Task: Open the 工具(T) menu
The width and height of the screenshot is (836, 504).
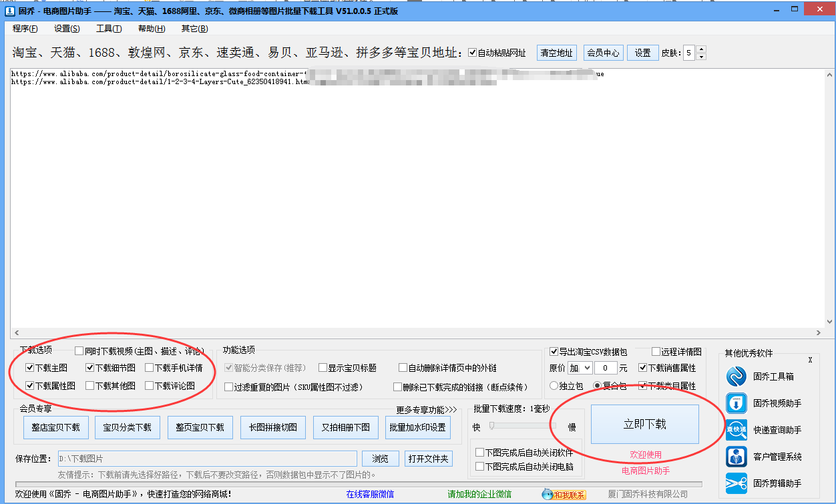Action: pos(109,29)
